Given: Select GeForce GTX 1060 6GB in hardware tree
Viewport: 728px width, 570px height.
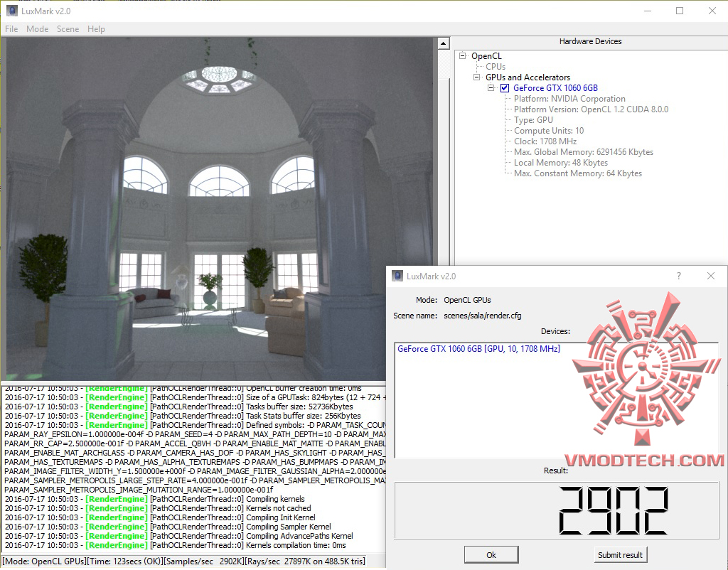Looking at the screenshot, I should pos(555,87).
